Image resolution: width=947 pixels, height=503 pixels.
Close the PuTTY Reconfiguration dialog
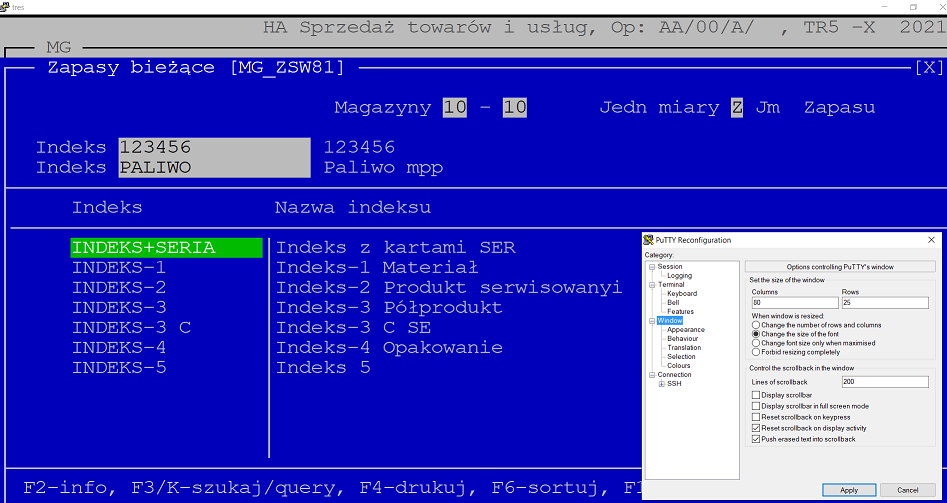(x=931, y=240)
